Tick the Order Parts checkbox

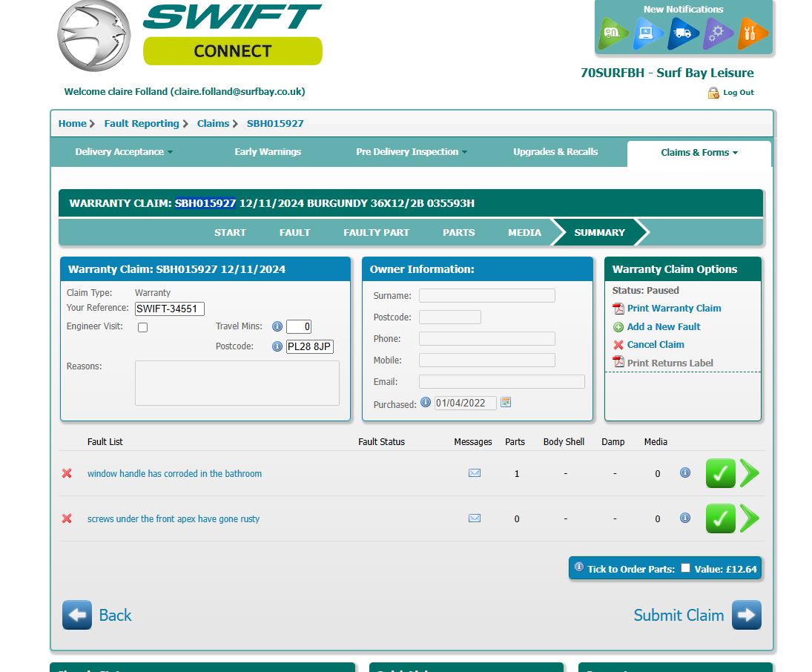coord(685,568)
